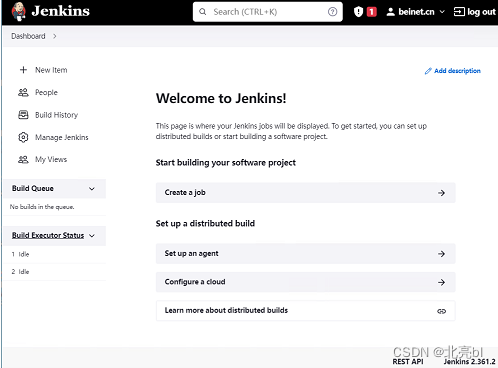Click the search magnifier icon

(202, 12)
